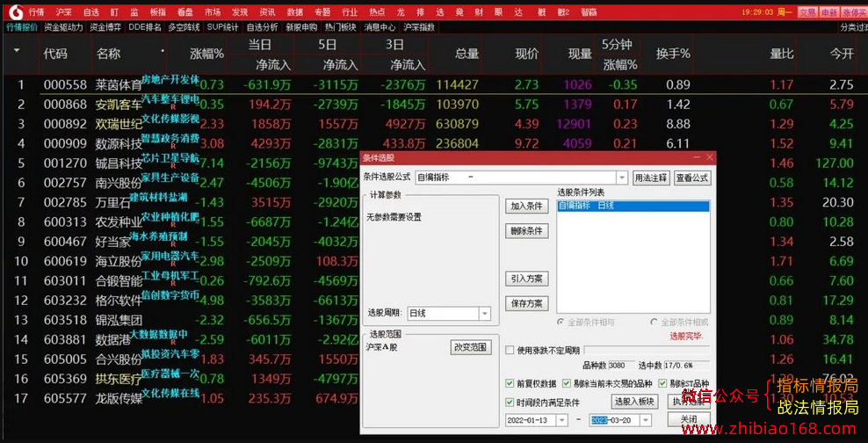The height and width of the screenshot is (443, 868).
Task: Click the 加入条件 button
Action: (526, 206)
